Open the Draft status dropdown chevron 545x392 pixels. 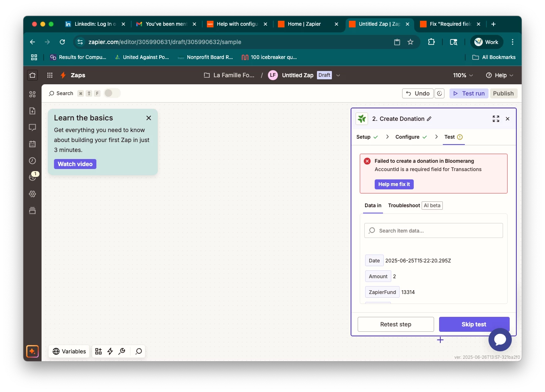(x=338, y=75)
